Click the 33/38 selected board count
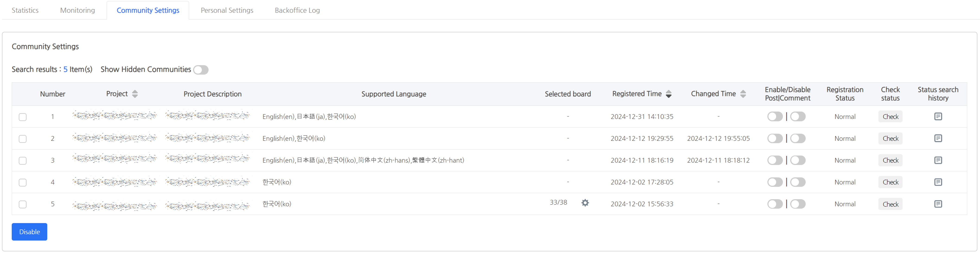The image size is (980, 255). [558, 203]
